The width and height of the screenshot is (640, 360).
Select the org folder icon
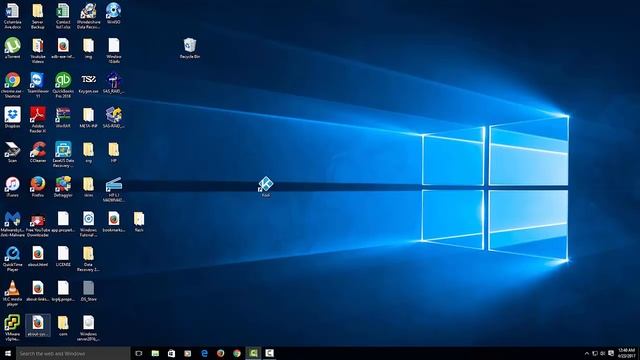coord(89,152)
